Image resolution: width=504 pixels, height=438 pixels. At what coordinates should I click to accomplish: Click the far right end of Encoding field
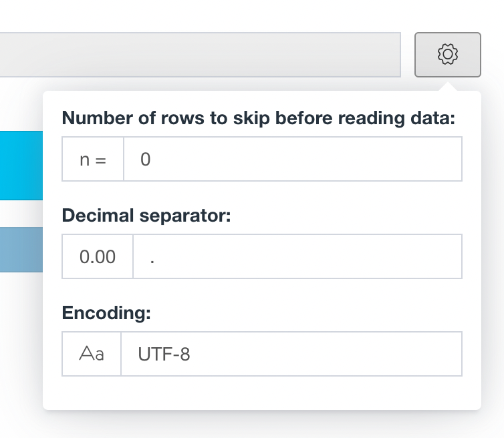[x=453, y=354]
